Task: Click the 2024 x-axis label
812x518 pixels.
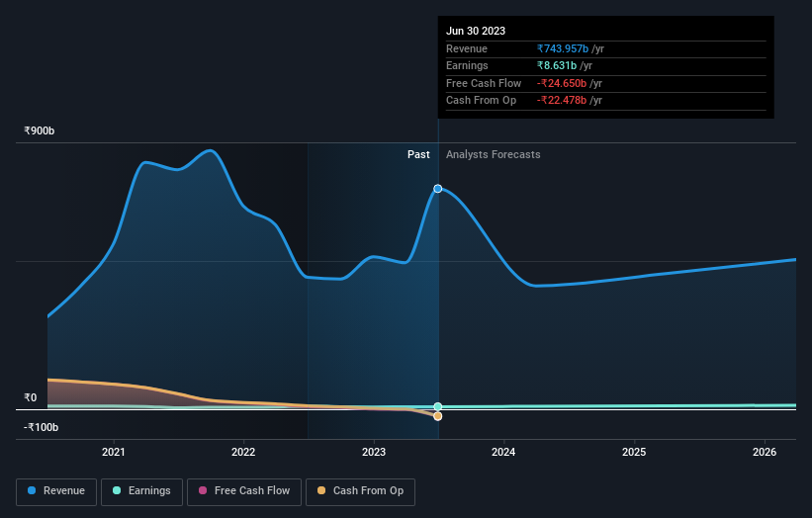Action: click(x=503, y=453)
